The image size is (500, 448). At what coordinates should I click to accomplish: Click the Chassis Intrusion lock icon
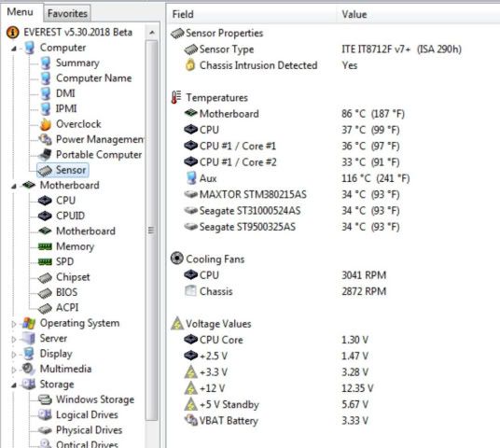(190, 65)
